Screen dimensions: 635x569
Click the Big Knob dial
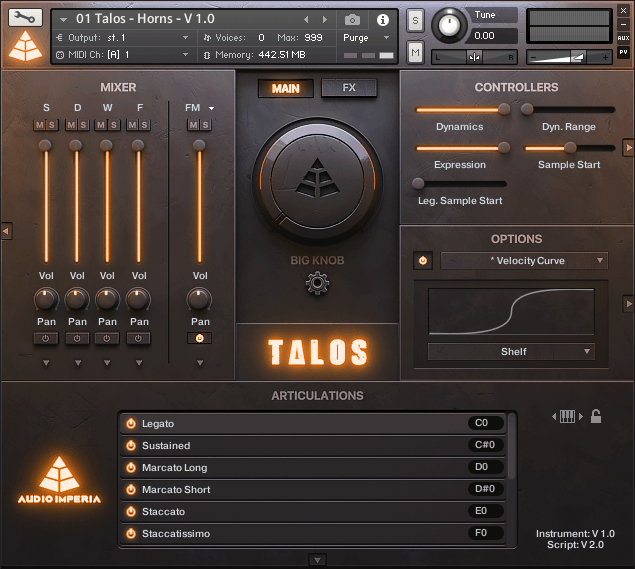317,181
